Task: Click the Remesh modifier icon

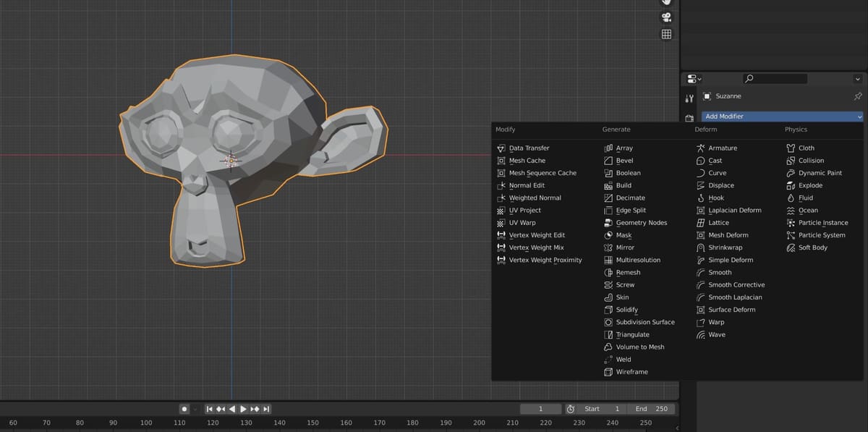Action: [x=608, y=272]
